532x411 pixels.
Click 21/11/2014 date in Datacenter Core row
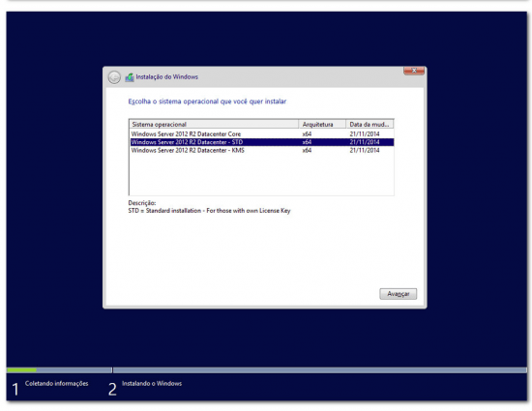pyautogui.click(x=365, y=134)
